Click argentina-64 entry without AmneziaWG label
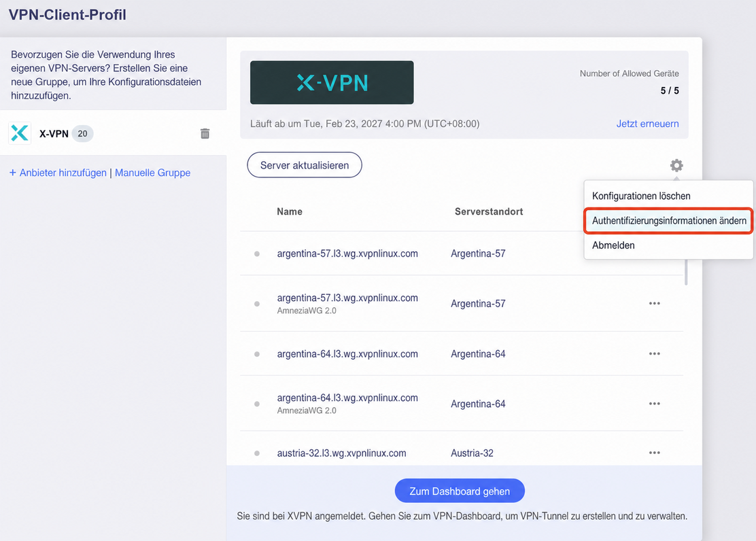Screen dimensions: 756x541 click(x=347, y=354)
